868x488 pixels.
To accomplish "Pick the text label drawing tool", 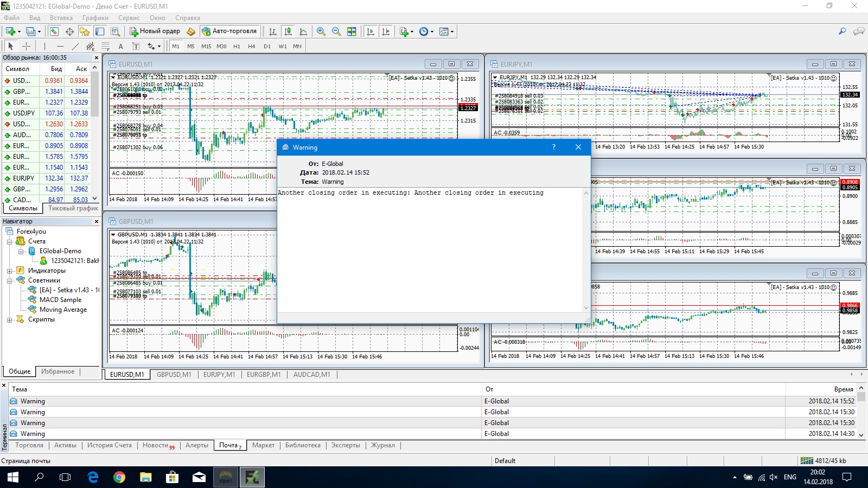I will coord(120,46).
